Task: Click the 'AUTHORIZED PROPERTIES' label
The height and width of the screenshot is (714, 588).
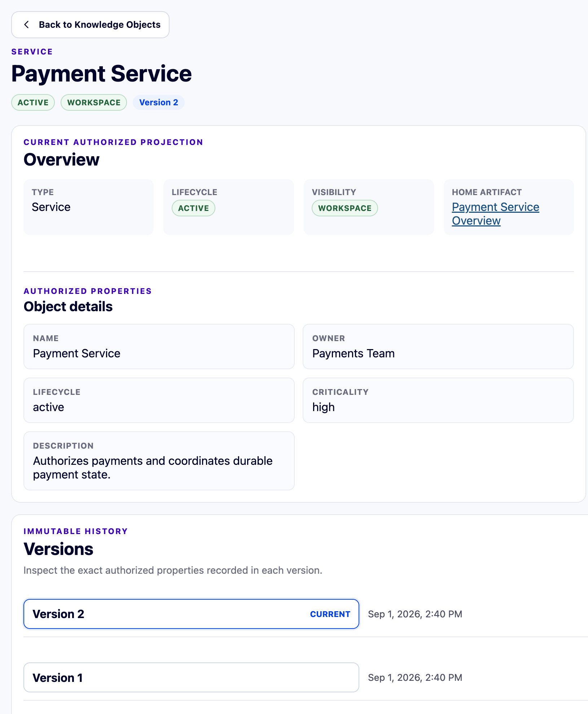Action: (x=88, y=291)
